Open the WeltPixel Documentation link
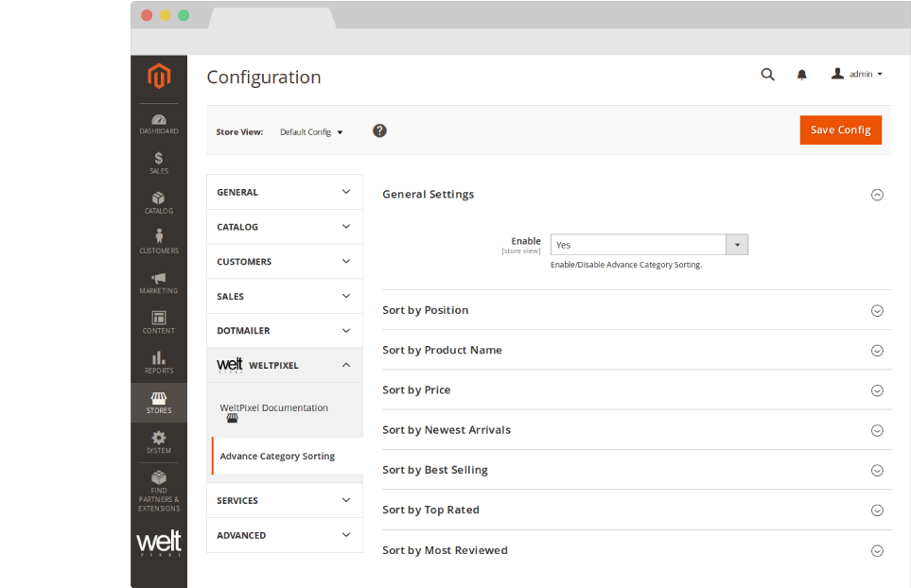 point(273,408)
